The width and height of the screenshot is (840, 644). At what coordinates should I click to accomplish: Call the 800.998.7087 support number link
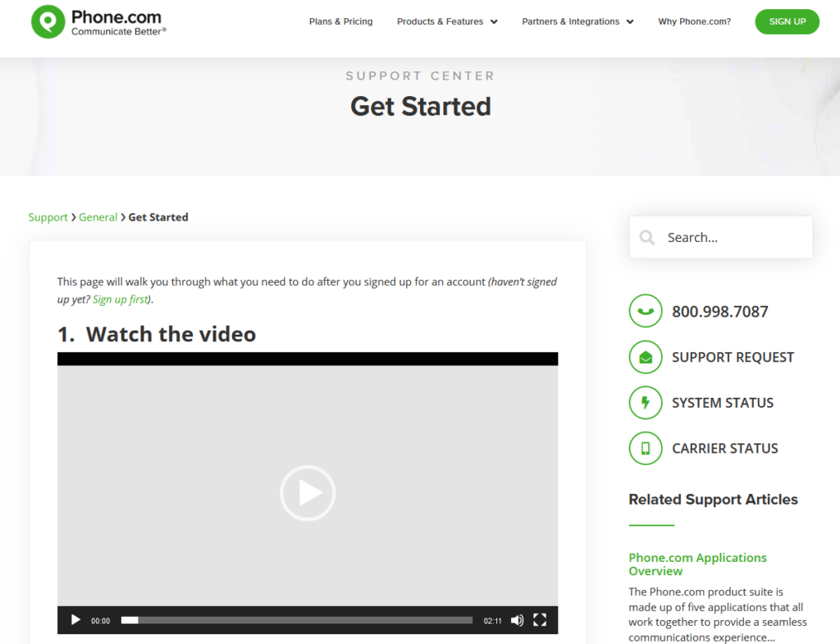pos(720,311)
